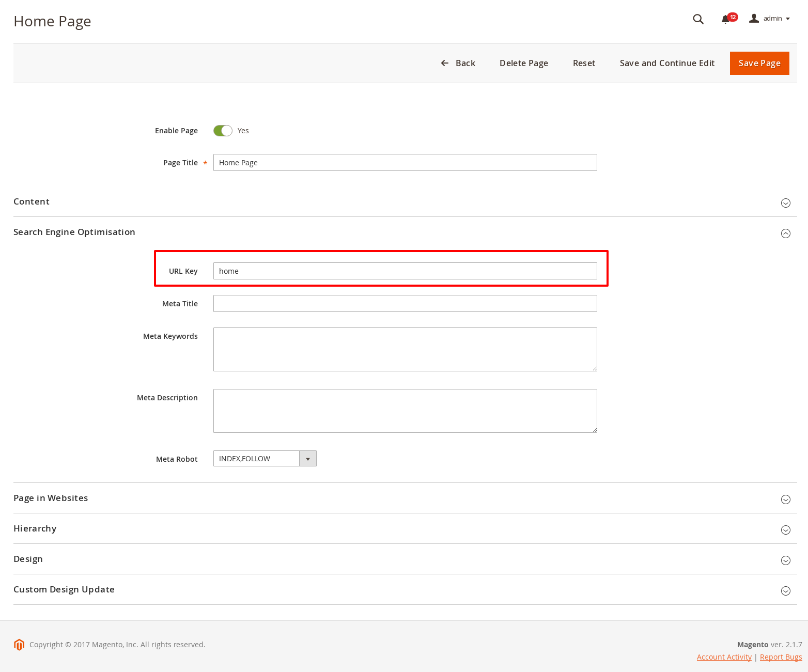
Task: Click the URL Key field containing home
Action: [405, 271]
